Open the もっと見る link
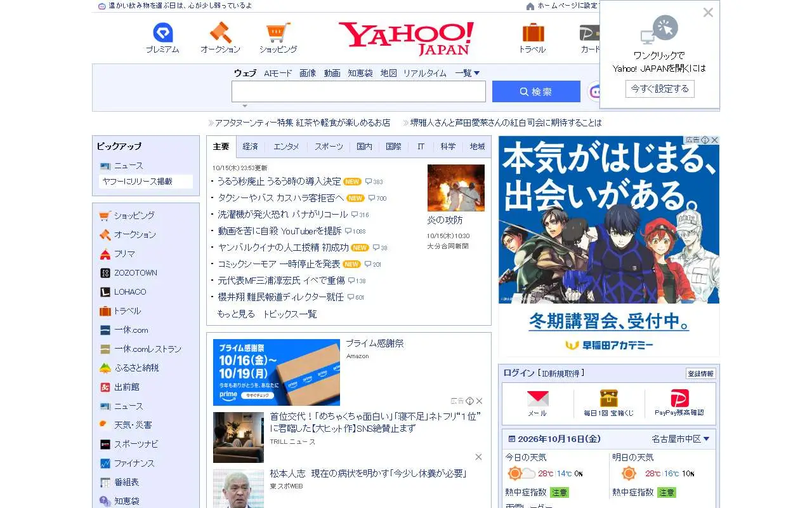 [x=236, y=314]
